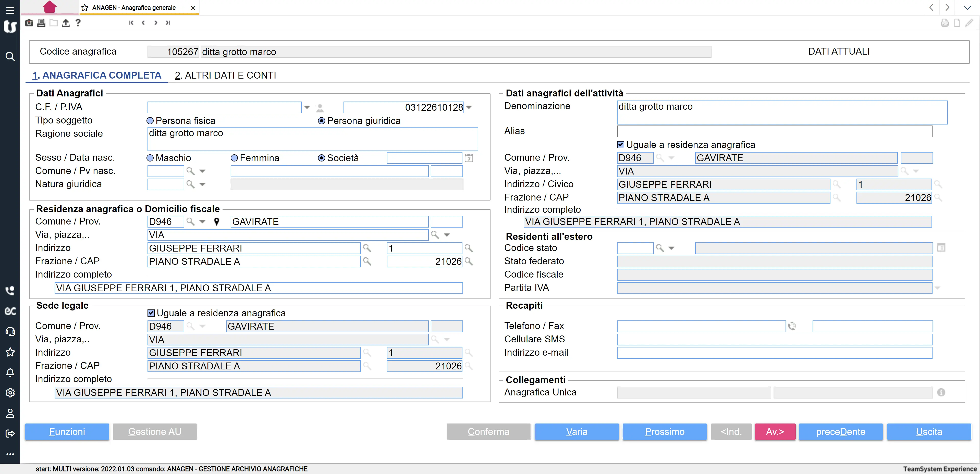Select the ANAGEN Anagrafica generale tab
Image resolution: width=980 pixels, height=474 pixels.
[133, 8]
